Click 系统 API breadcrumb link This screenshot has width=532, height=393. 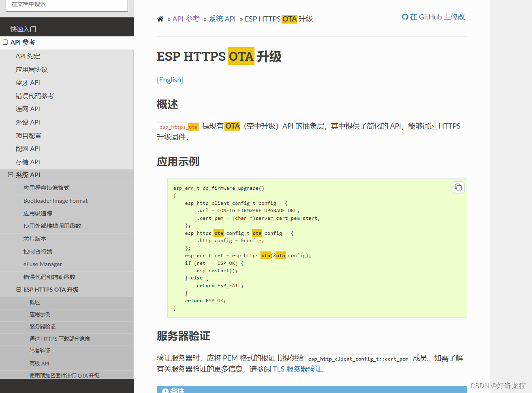(222, 19)
